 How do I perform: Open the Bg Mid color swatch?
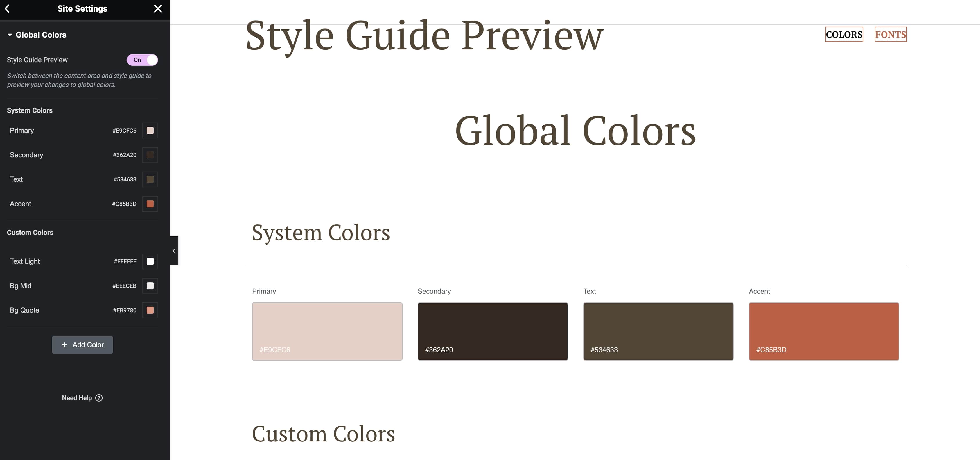pyautogui.click(x=150, y=286)
